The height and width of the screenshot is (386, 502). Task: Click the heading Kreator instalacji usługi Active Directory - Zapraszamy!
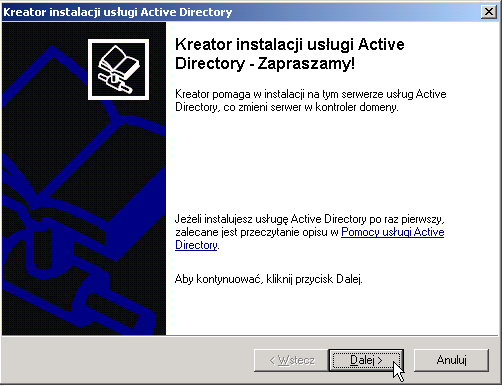[290, 54]
